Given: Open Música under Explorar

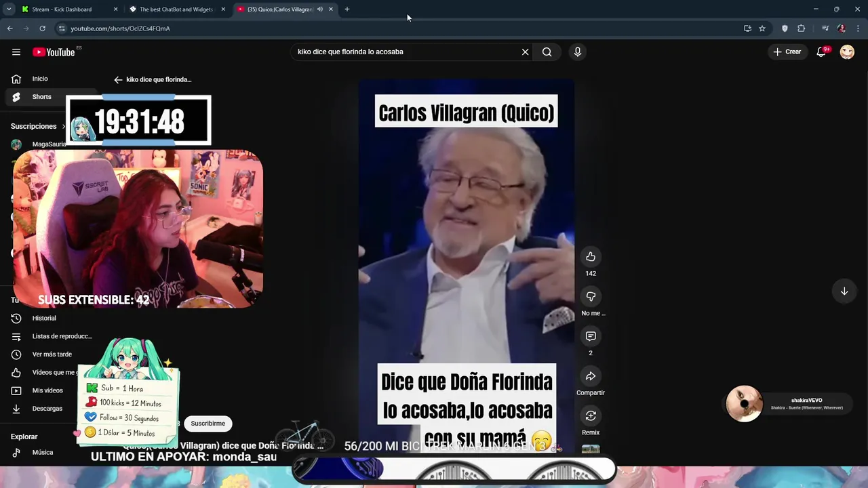Looking at the screenshot, I should coord(42,453).
